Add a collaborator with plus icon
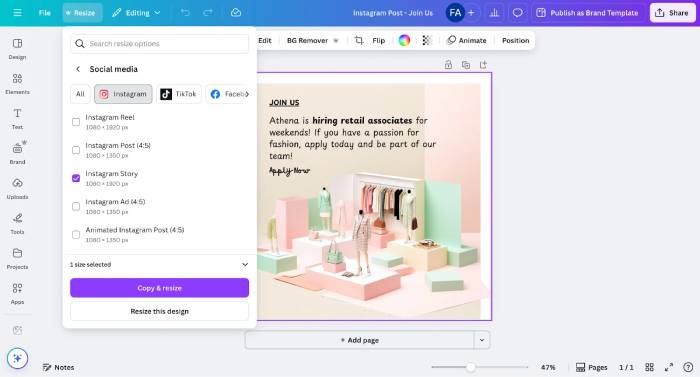Screen dimensions: 700x377 (471, 13)
